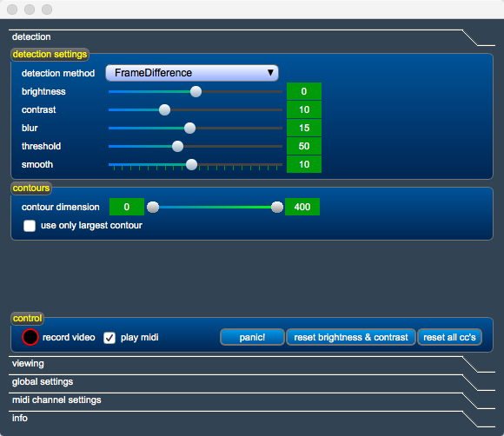
Task: Click the panic! button
Action: pyautogui.click(x=252, y=337)
